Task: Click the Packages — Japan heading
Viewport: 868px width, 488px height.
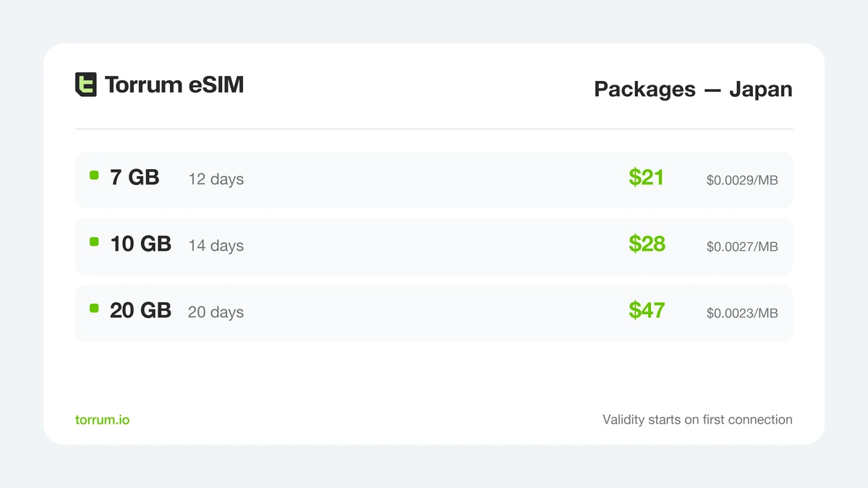Action: [693, 89]
